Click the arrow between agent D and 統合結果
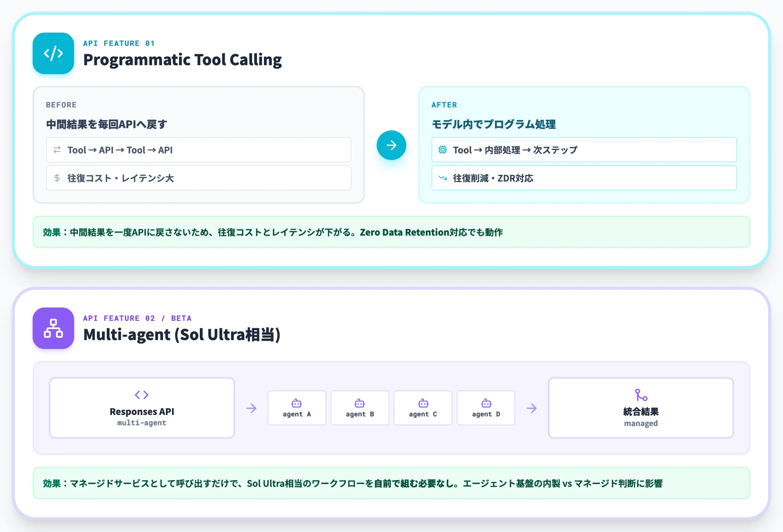The width and height of the screenshot is (783, 532). click(532, 408)
